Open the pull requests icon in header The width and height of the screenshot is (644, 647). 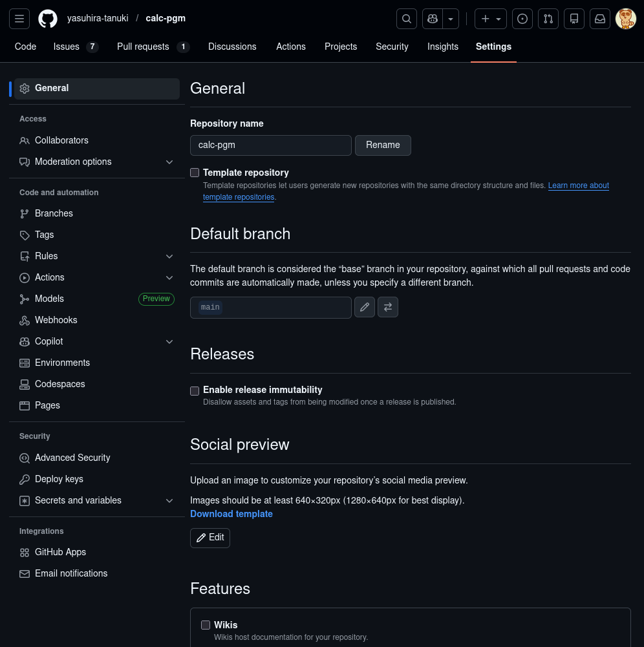pos(548,19)
